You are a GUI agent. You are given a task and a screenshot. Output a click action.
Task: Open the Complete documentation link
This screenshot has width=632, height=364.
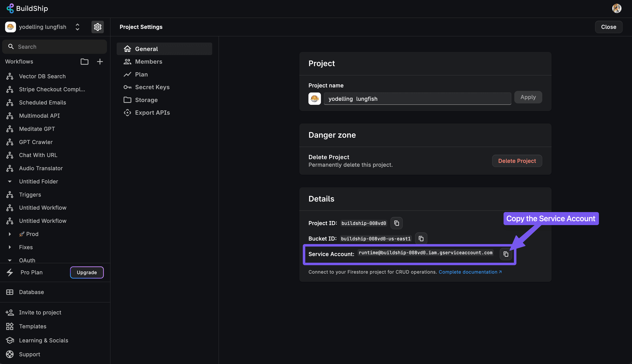469,272
